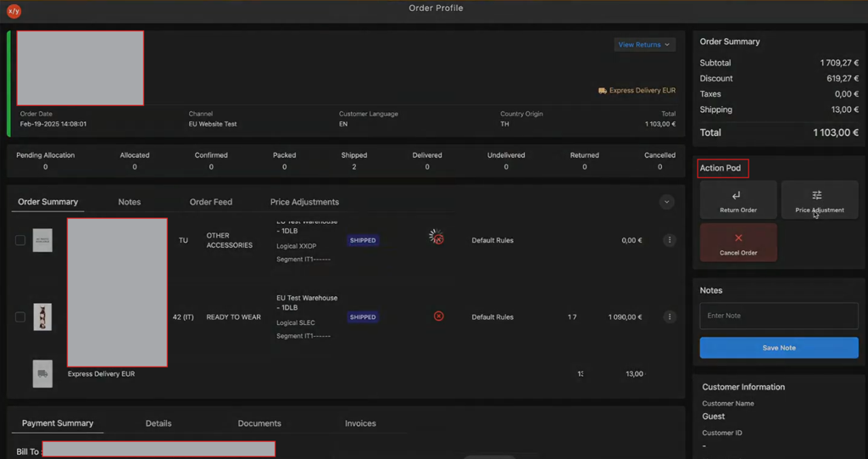This screenshot has width=868, height=459.
Task: Open the Other Accessories row options menu
Action: [x=670, y=240]
